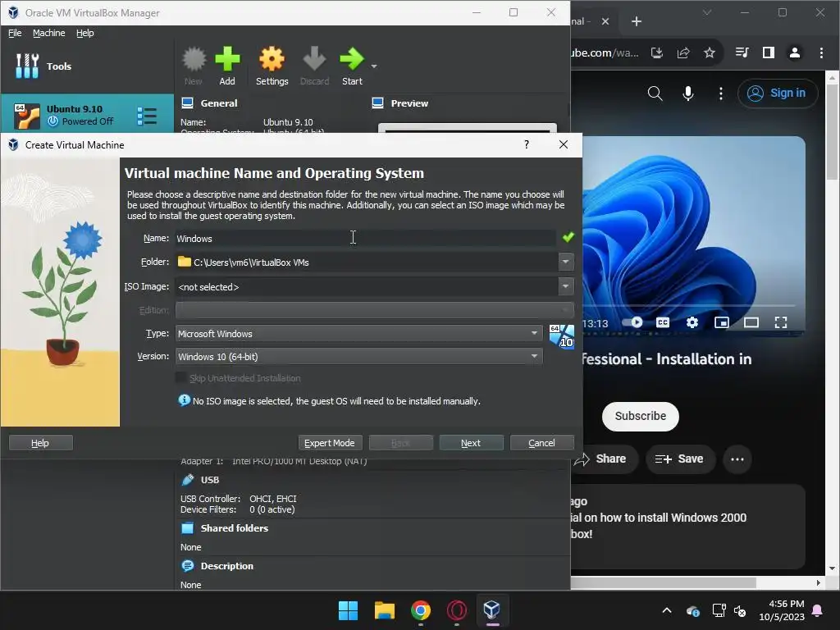Click the Preview section header

tap(409, 103)
